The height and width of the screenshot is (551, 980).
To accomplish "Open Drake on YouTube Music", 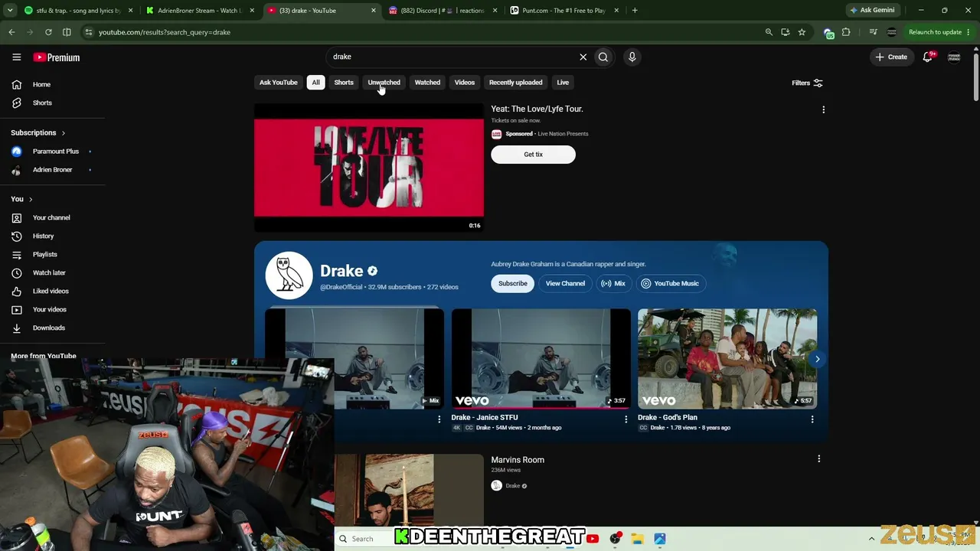I will pyautogui.click(x=670, y=283).
